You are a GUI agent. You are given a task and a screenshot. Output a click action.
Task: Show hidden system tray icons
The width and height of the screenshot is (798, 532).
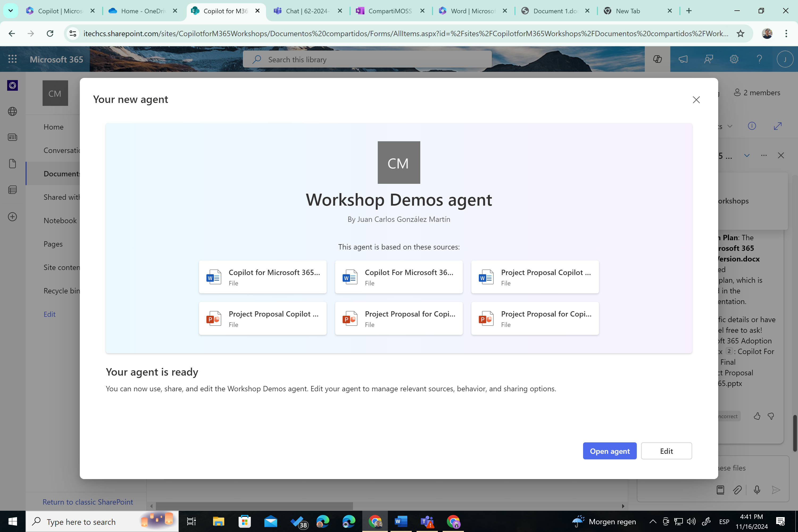tap(653, 521)
